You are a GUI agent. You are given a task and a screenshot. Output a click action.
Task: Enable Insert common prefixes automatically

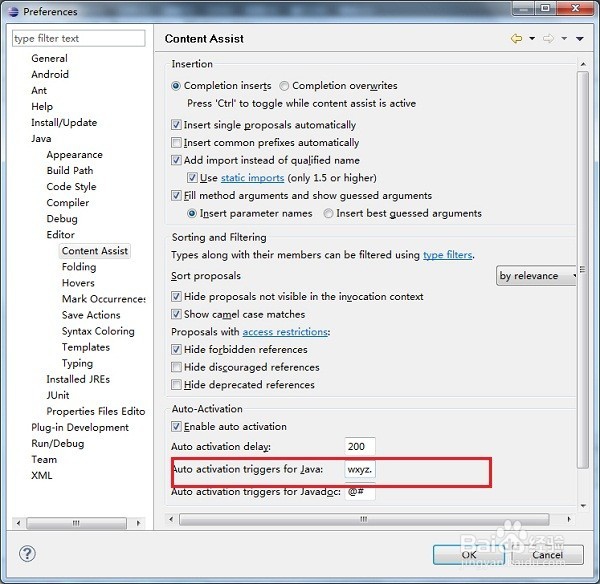click(176, 142)
